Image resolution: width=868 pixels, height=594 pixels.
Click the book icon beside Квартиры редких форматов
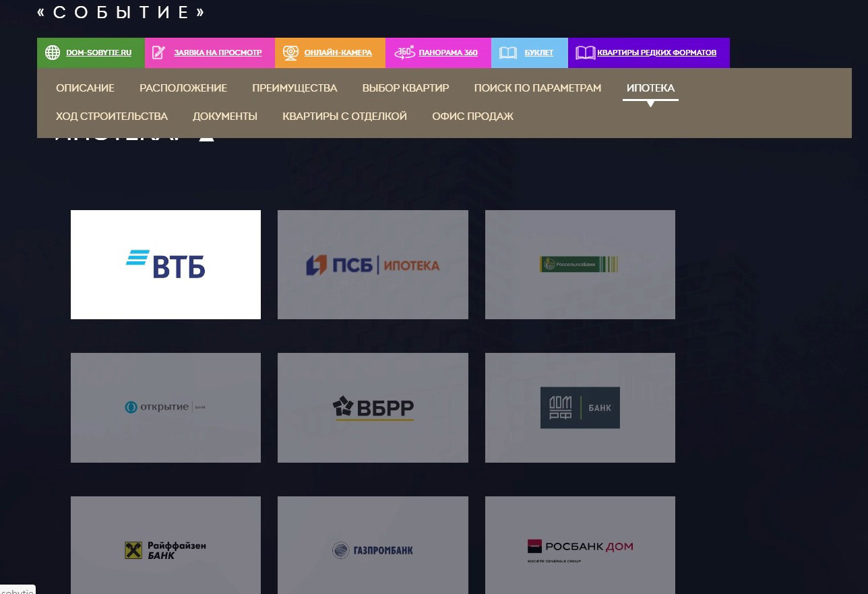585,53
